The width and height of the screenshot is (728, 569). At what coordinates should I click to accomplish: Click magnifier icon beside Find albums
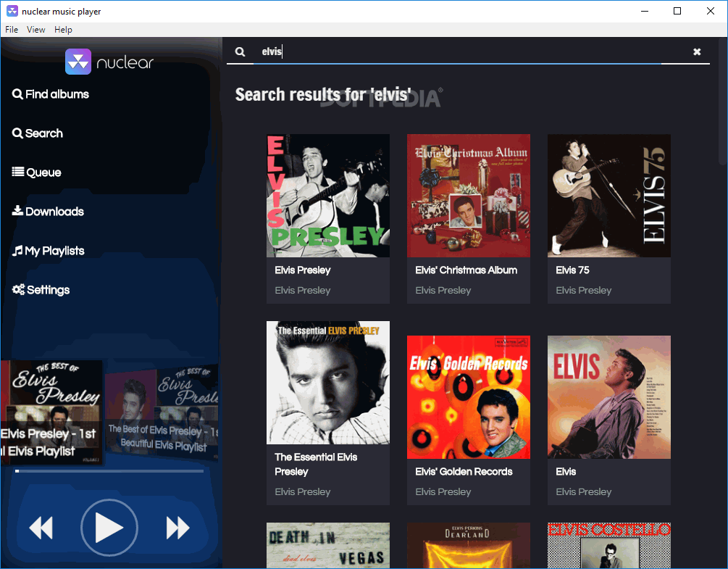coord(17,94)
